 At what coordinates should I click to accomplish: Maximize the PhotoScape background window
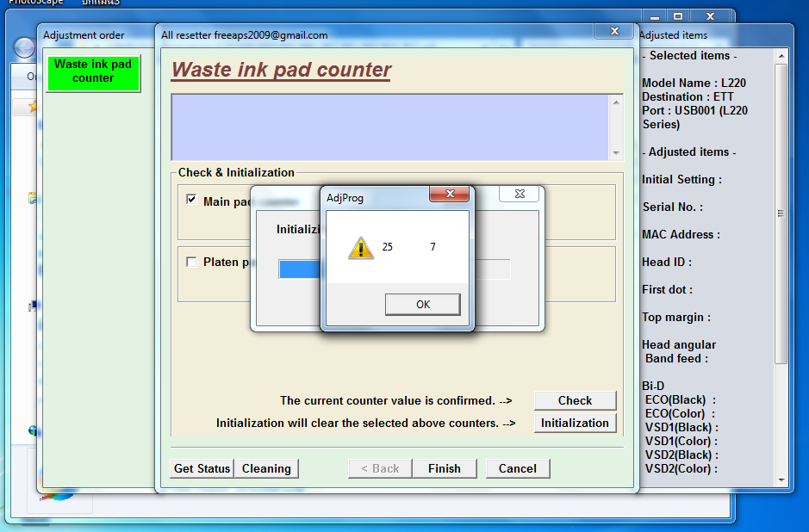(678, 16)
